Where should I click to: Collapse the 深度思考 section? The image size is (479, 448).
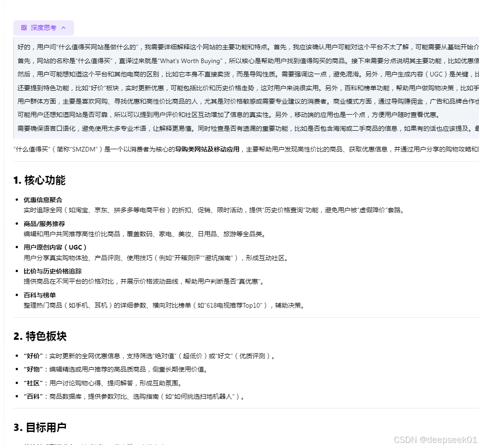44,28
